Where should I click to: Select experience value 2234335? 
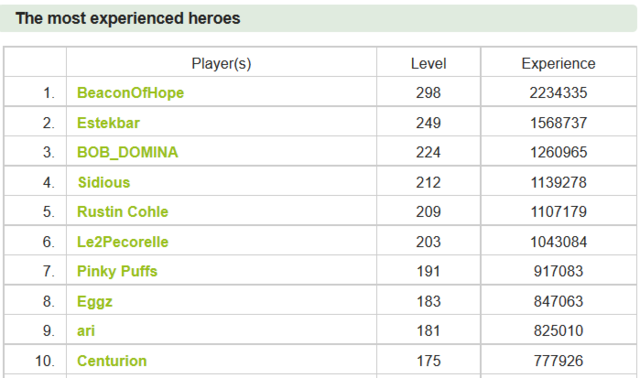tap(558, 93)
